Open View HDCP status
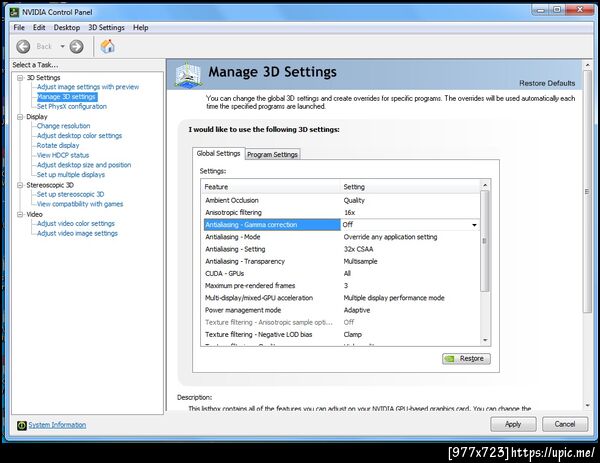This screenshot has height=463, width=600. point(63,155)
